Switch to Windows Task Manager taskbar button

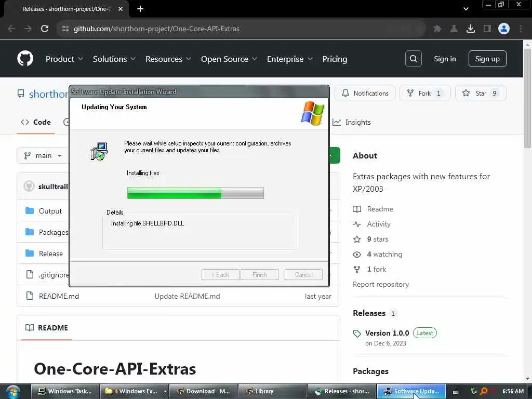coord(65,392)
